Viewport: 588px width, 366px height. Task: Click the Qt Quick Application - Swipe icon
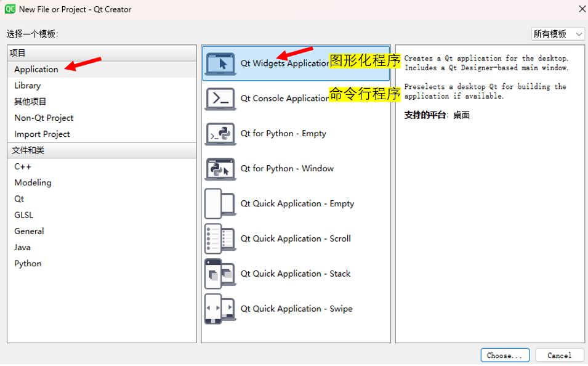tap(220, 309)
